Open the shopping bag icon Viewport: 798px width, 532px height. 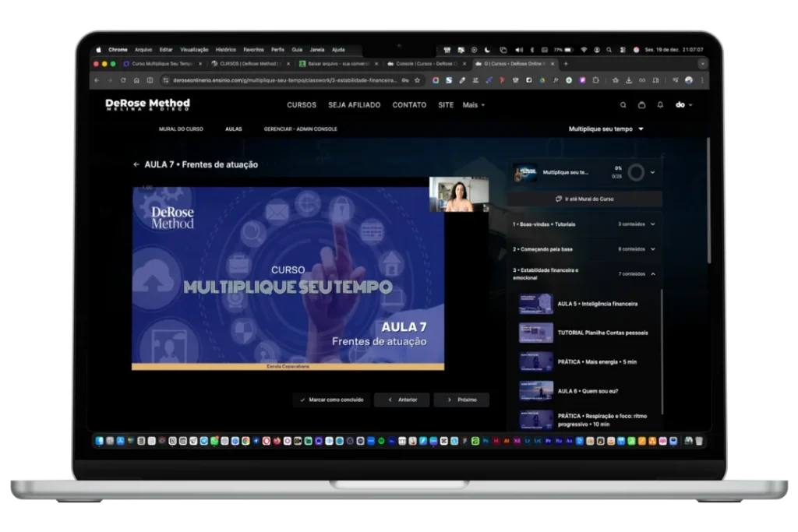(x=642, y=105)
